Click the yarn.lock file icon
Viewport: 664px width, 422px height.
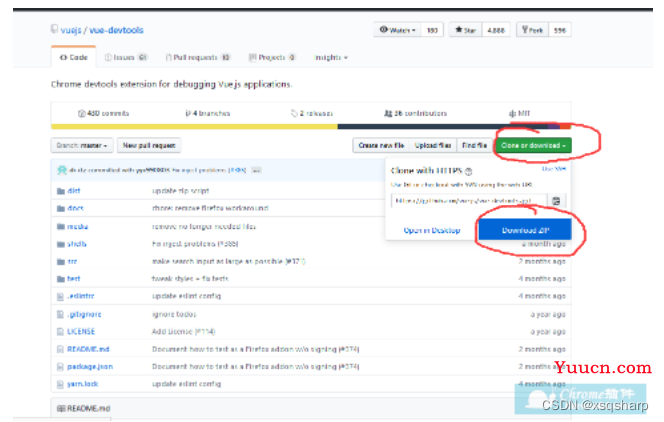(x=60, y=384)
